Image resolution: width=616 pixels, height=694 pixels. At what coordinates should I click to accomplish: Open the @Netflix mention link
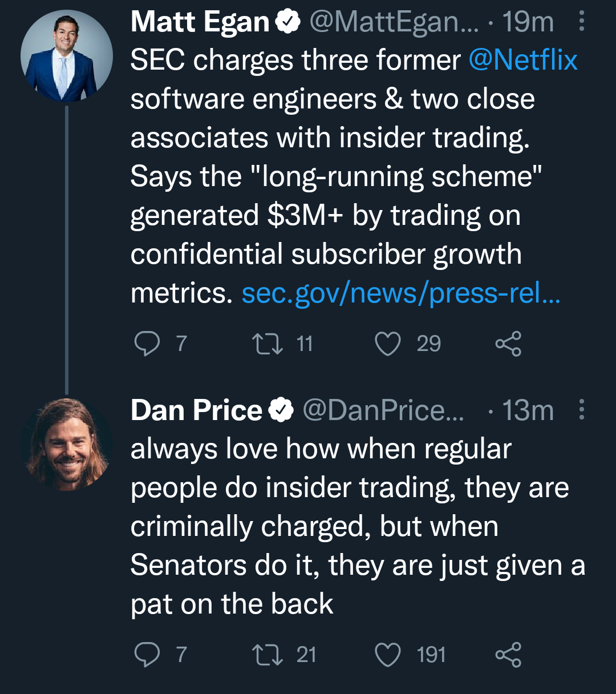(x=523, y=60)
